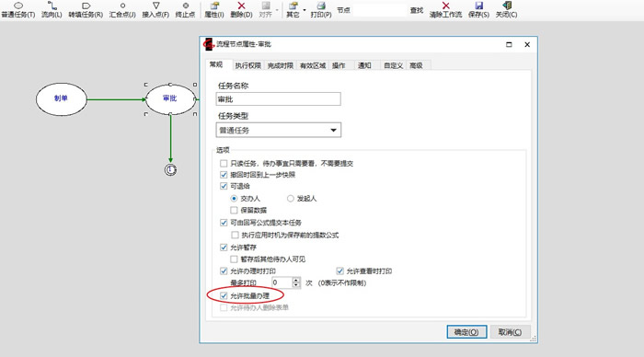Screen dimensions: 644x357
Task: Switch to the 高级 tab
Action: coord(416,65)
